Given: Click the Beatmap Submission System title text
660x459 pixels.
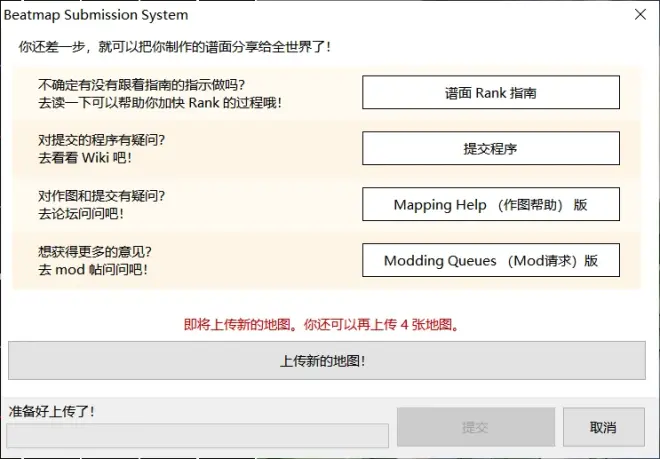Looking at the screenshot, I should [96, 15].
